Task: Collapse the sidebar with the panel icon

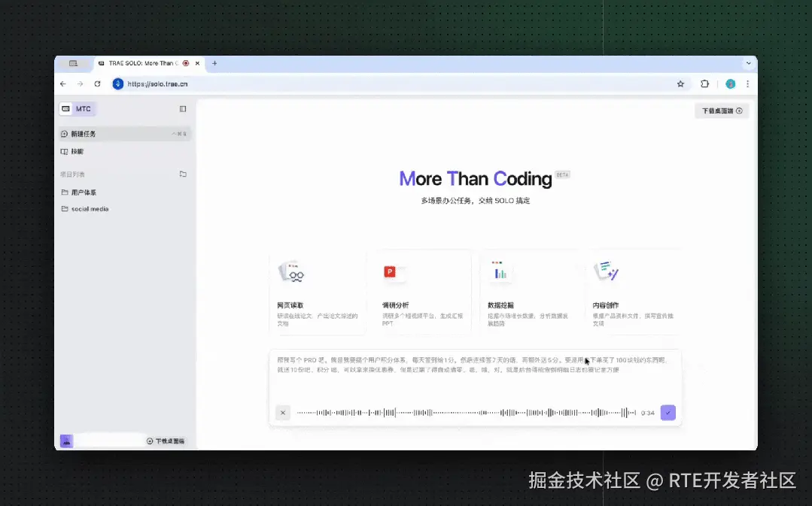Action: tap(183, 109)
